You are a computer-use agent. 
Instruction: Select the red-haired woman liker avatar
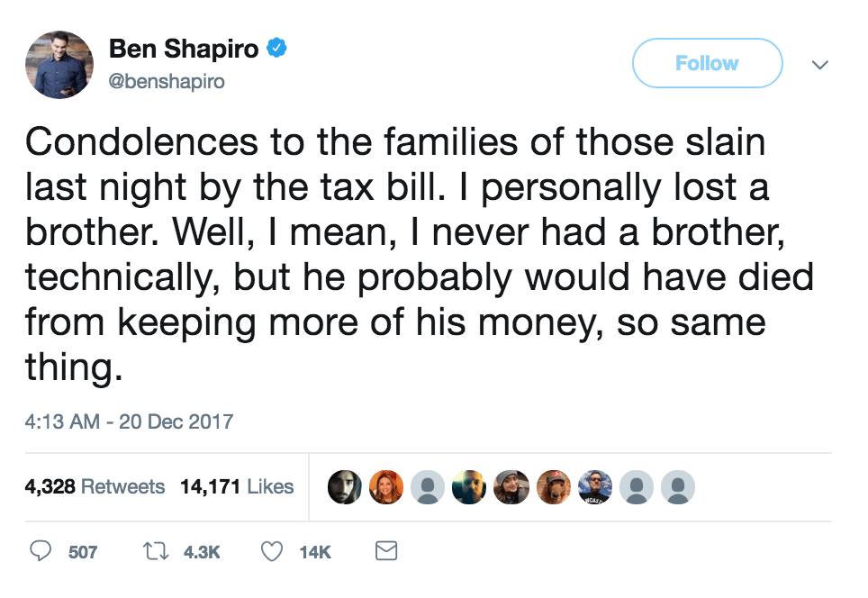coord(386,487)
